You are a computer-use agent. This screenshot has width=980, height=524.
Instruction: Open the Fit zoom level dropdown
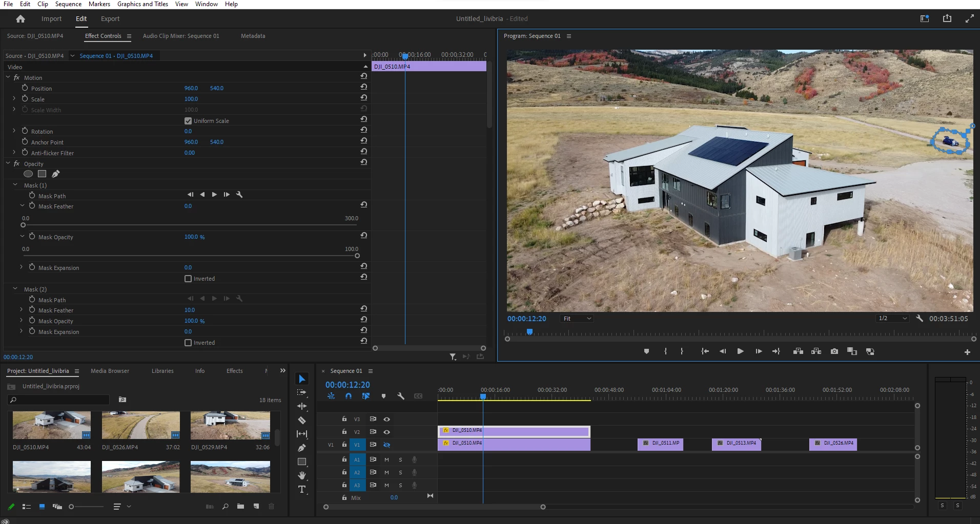(577, 319)
